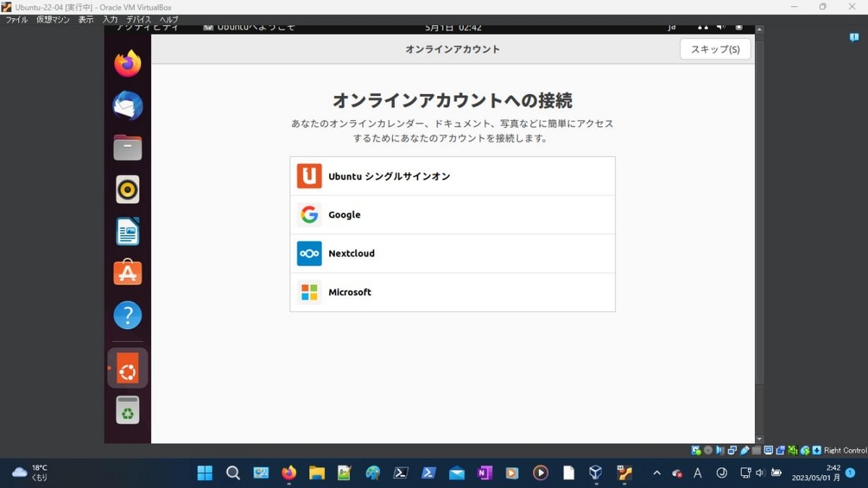The width and height of the screenshot is (868, 488).
Task: Open the 入力 menu
Action: tap(110, 20)
